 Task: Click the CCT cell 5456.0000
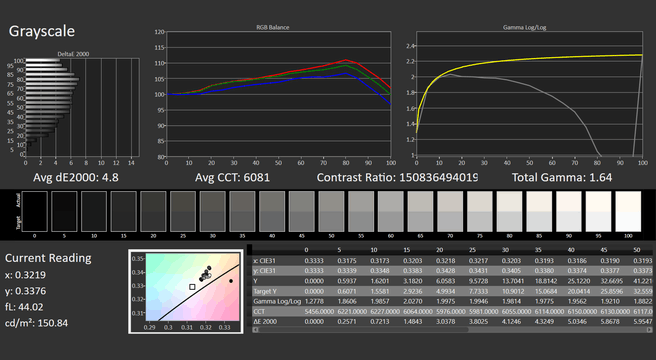319,311
